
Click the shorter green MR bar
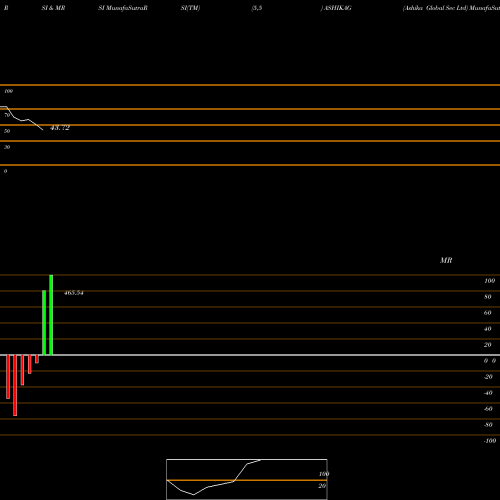coord(44,323)
